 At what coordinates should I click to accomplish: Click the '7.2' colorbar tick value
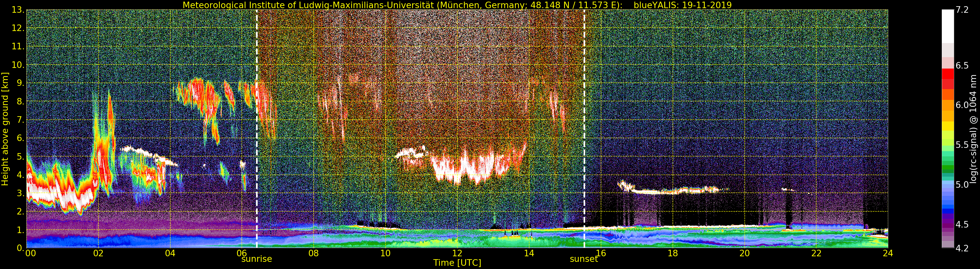click(962, 10)
